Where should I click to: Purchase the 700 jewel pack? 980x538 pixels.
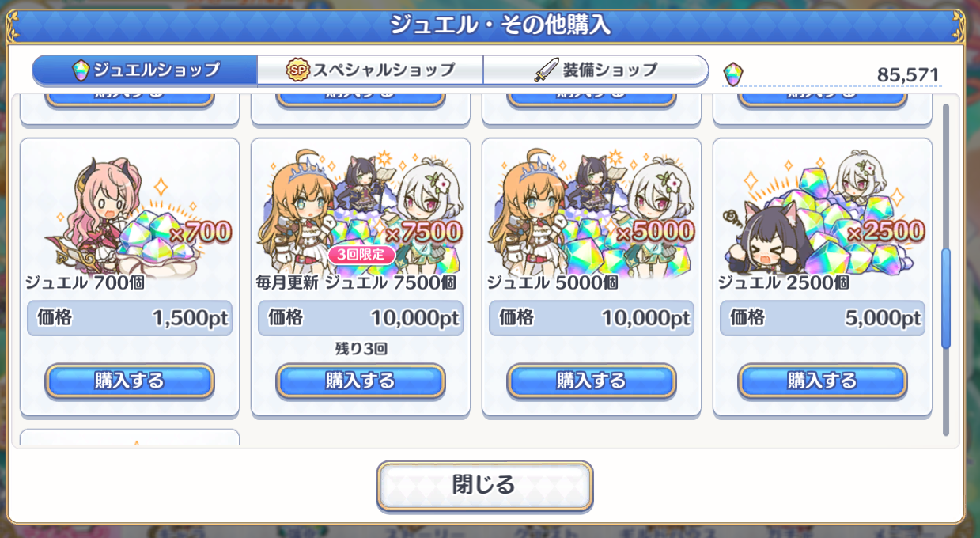click(x=130, y=381)
